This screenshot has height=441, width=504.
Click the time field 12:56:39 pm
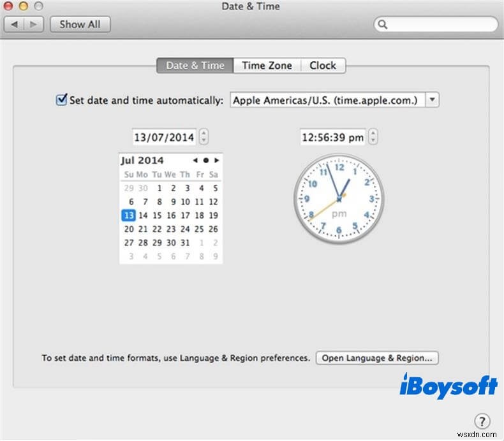click(332, 137)
